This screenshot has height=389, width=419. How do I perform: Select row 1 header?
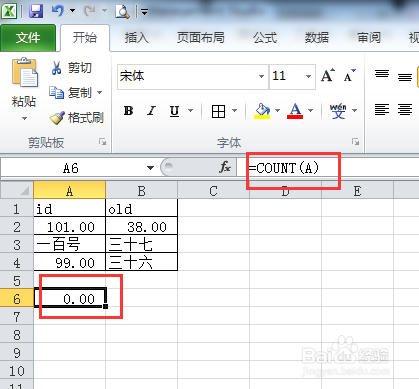tap(17, 209)
